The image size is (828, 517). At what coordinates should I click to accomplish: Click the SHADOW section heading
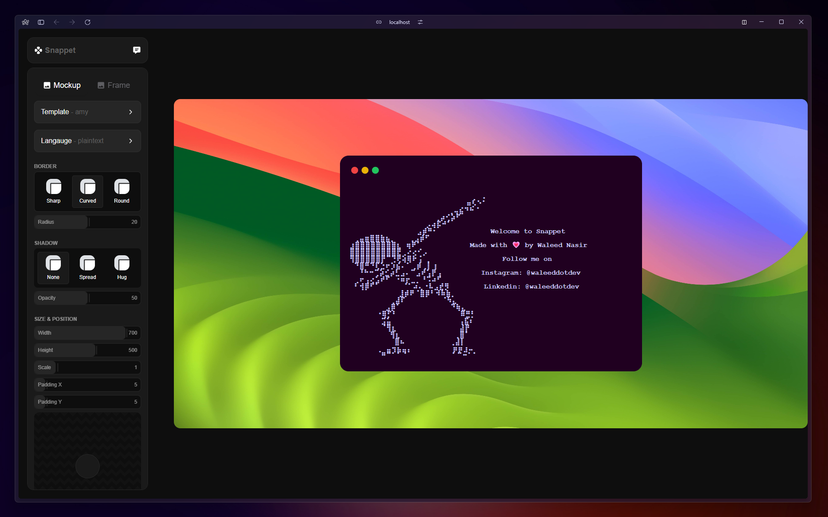[46, 243]
